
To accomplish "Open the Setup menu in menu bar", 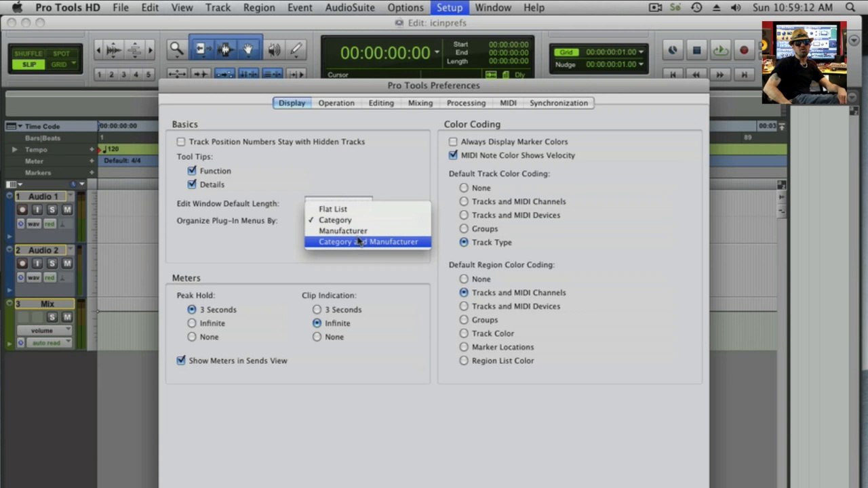I will pos(450,7).
